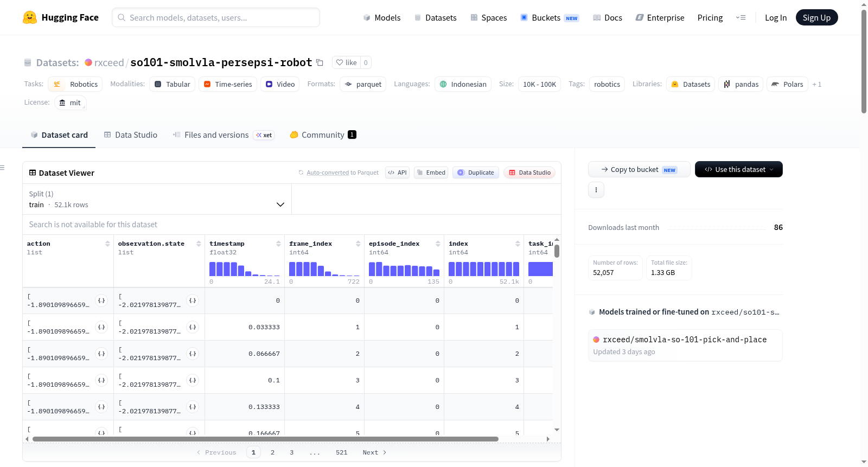Open rxceed/smolvla-so-101-pick-and-place model card

[685, 345]
